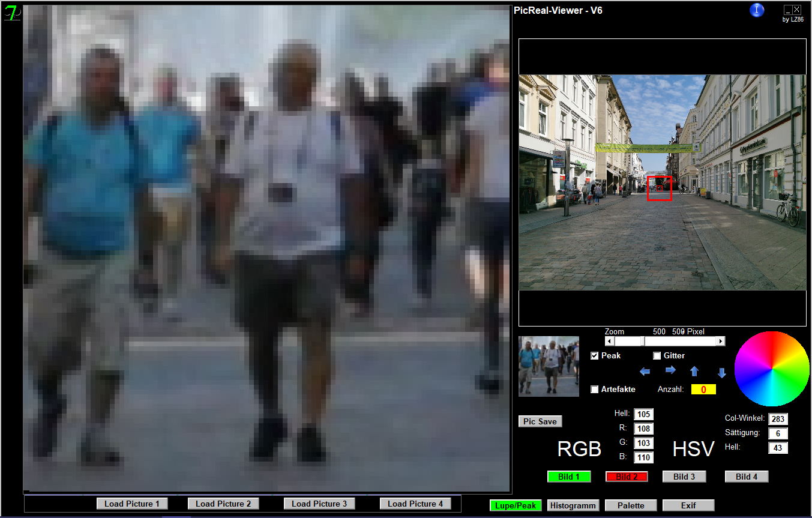Click the Zoom slider right arrow
Screen dimensions: 812x518
click(721, 341)
